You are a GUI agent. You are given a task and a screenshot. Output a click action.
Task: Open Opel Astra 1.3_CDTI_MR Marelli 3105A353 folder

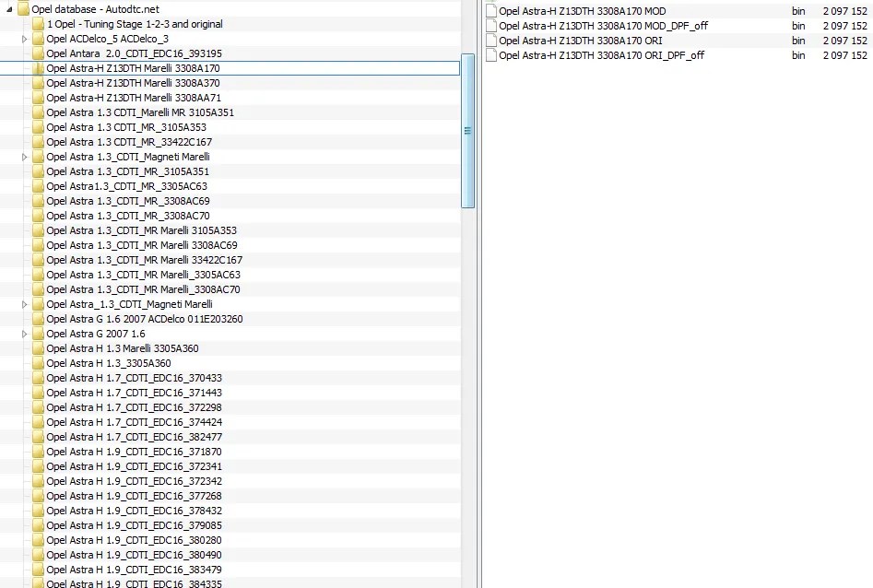pyautogui.click(x=141, y=230)
